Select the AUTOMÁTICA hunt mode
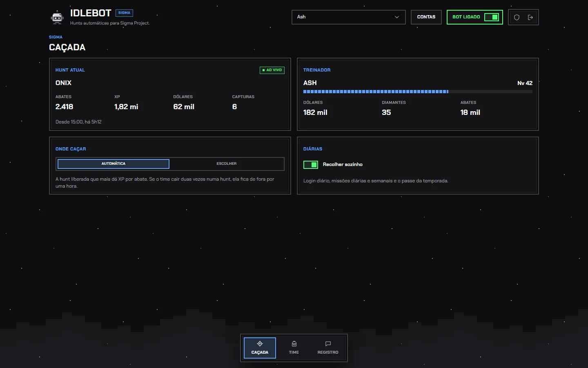Screen dimensions: 588x368 114,164
